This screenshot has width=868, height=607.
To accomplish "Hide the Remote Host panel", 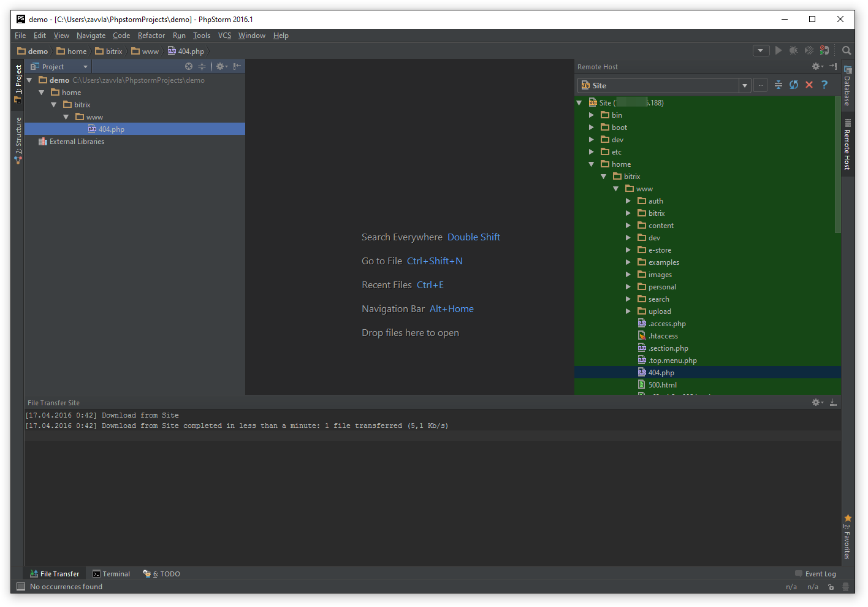I will (833, 66).
